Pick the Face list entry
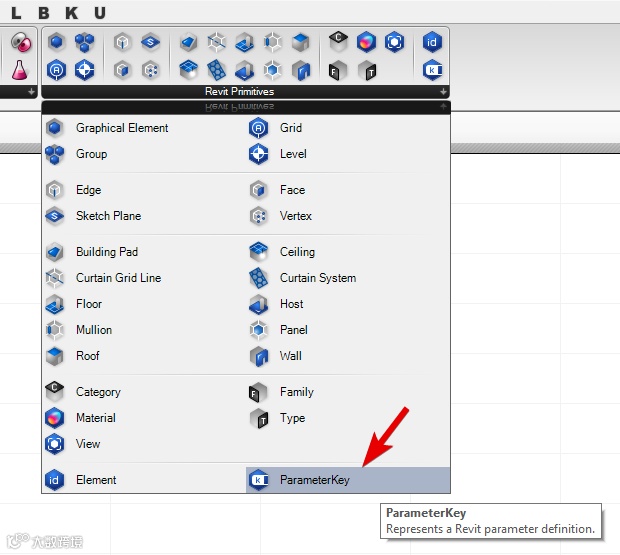Viewport: 620px width, 555px height. tap(348, 190)
